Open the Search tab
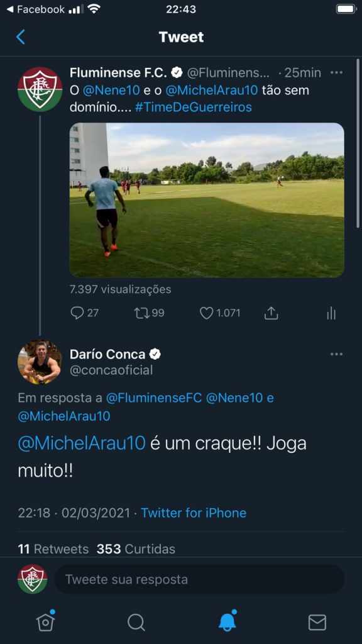362x644 pixels. click(136, 622)
